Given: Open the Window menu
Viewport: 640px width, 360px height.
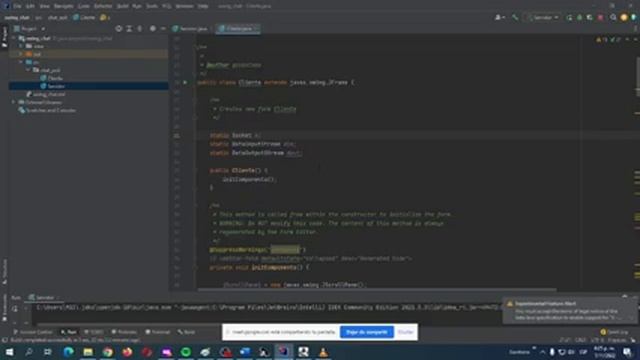Looking at the screenshot, I should tap(184, 6).
